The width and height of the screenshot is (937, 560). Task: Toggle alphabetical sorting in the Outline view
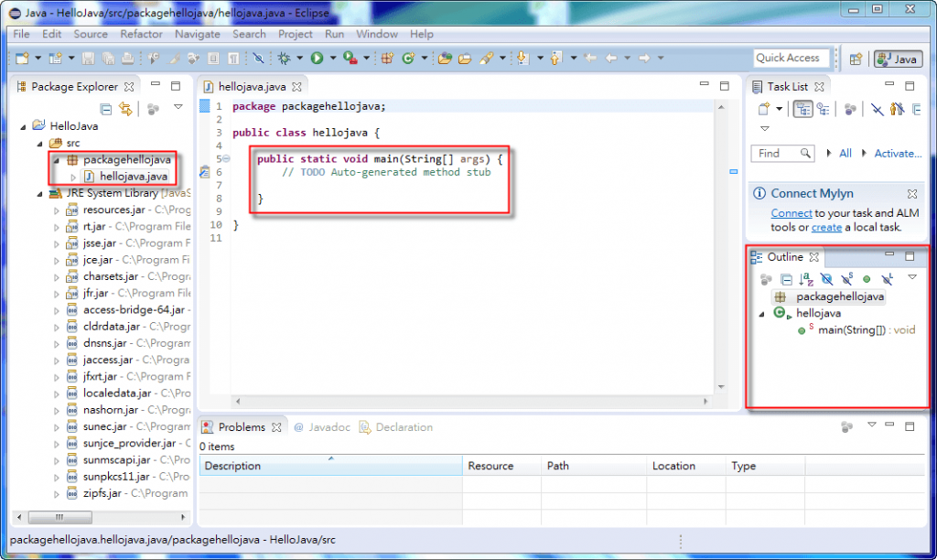[x=803, y=279]
